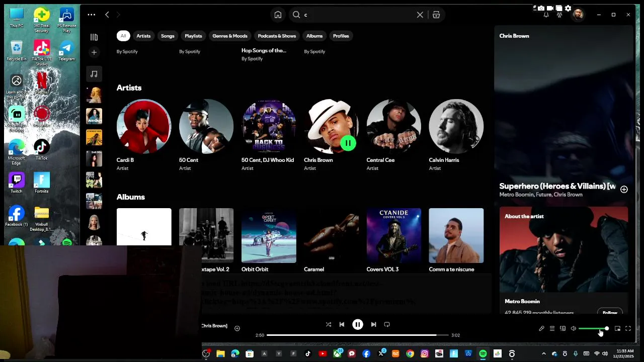Follow Metro Boomin with Follow button
644x362 pixels.
(610, 312)
